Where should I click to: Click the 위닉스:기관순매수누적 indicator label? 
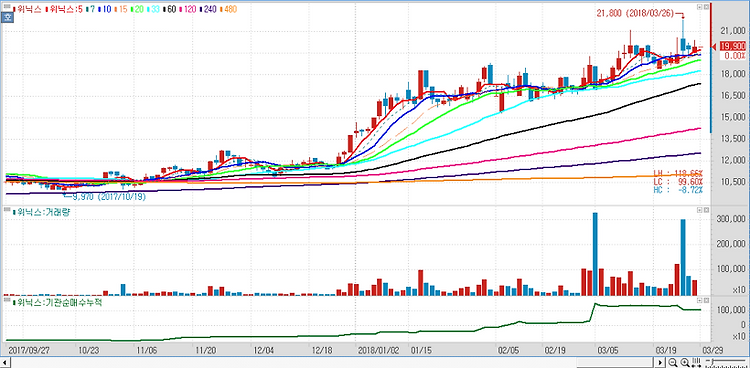click(58, 302)
